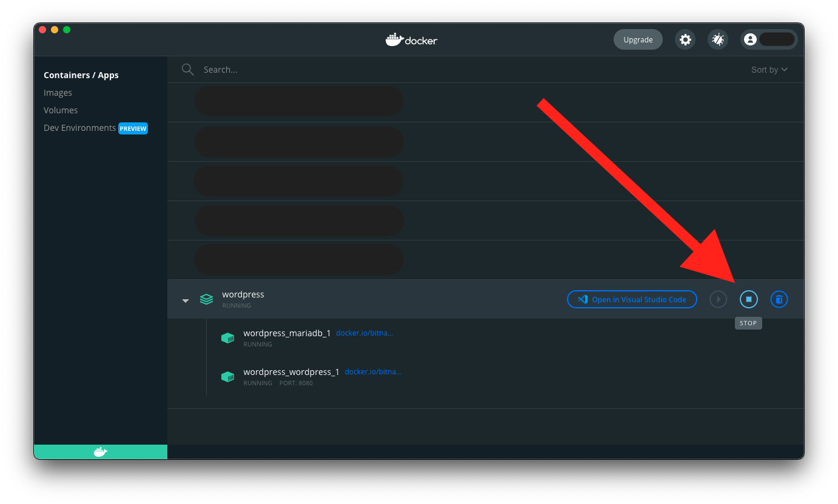Click the wordpress_mariadb_1 container icon
The height and width of the screenshot is (504, 838).
(x=228, y=338)
